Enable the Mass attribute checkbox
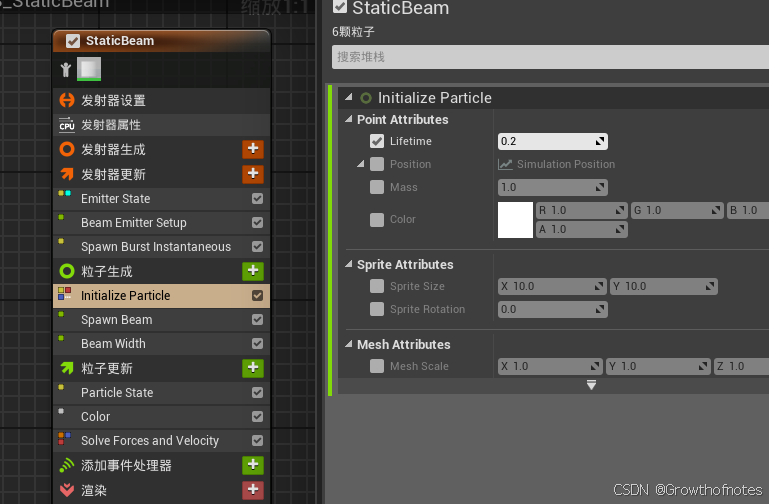769x504 pixels. click(x=377, y=187)
